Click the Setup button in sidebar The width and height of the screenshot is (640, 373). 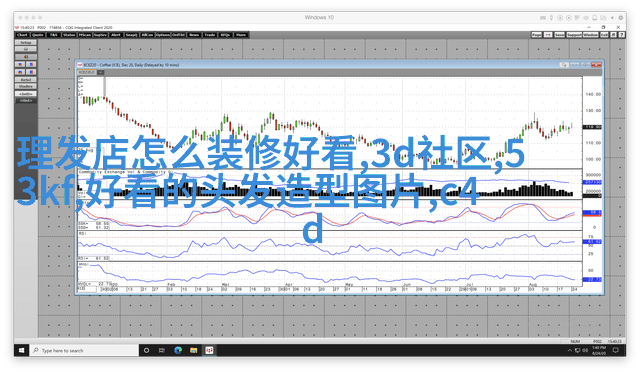click(x=26, y=42)
